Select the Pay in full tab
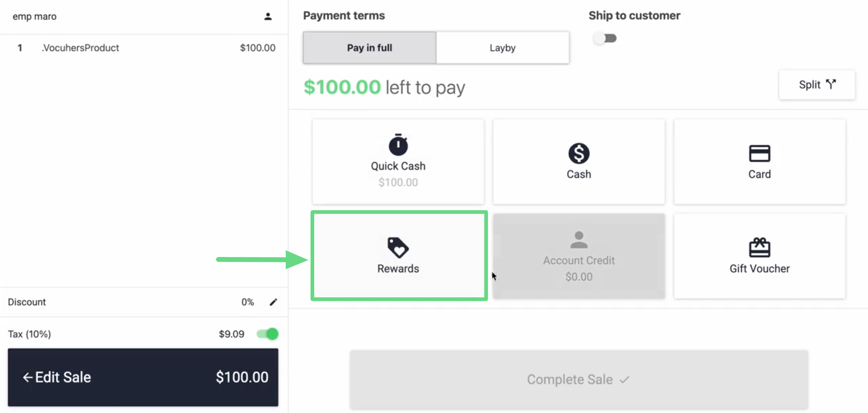 (x=369, y=48)
